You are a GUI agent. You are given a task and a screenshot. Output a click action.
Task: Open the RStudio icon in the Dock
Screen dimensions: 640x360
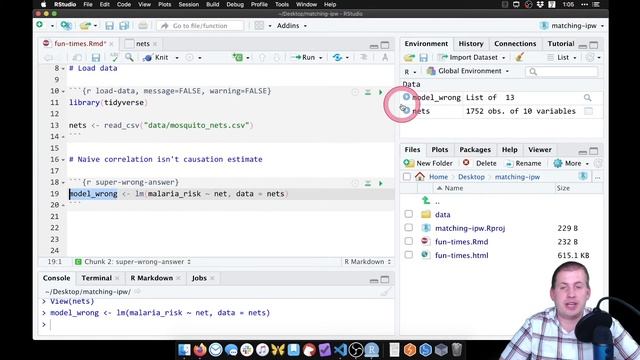coord(371,350)
